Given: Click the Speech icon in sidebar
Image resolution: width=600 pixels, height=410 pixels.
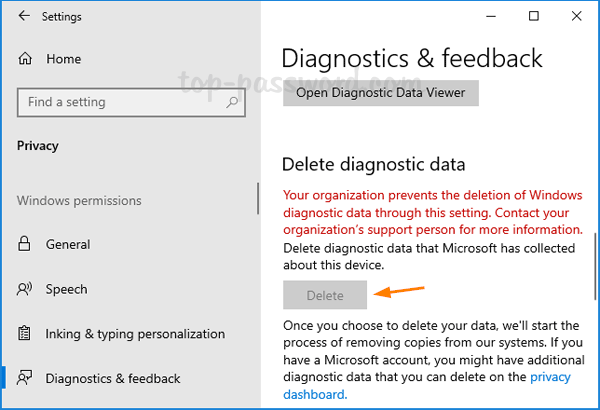Looking at the screenshot, I should pos(24,289).
